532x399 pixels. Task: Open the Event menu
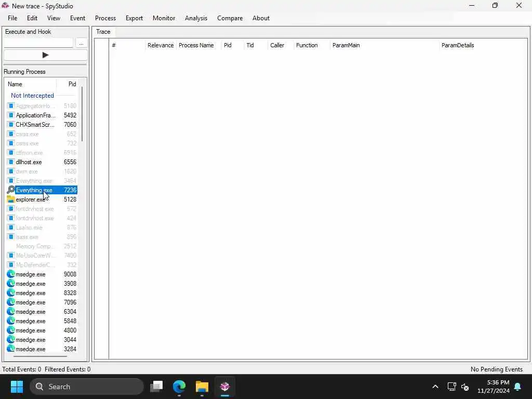[x=77, y=18]
